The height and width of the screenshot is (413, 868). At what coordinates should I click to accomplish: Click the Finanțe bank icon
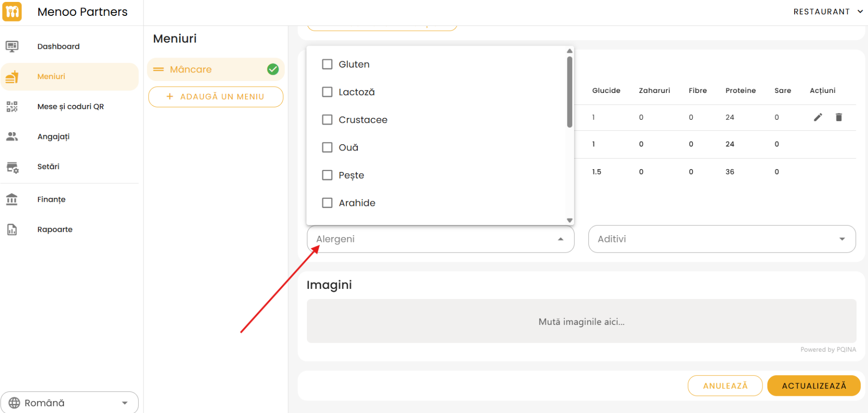tap(12, 199)
